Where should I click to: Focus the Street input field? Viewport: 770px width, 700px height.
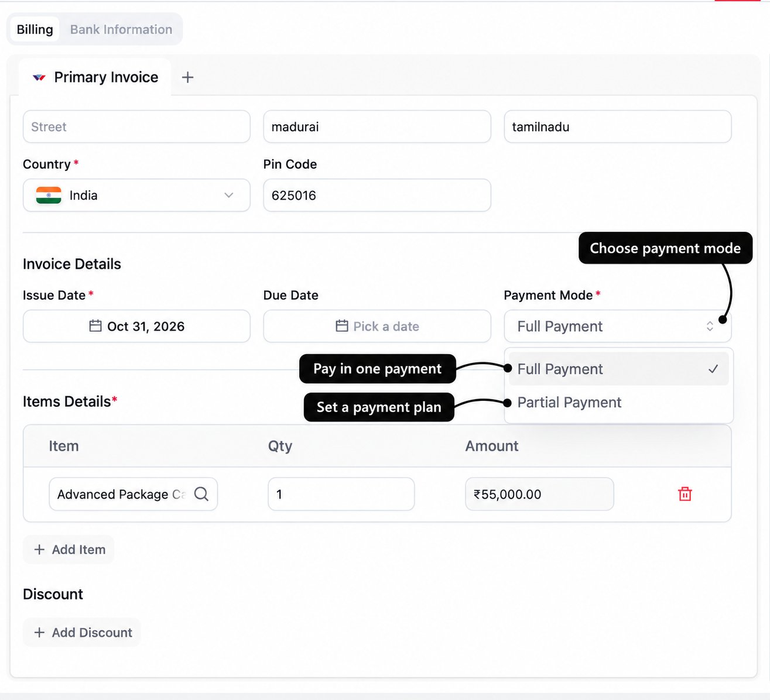(x=136, y=126)
